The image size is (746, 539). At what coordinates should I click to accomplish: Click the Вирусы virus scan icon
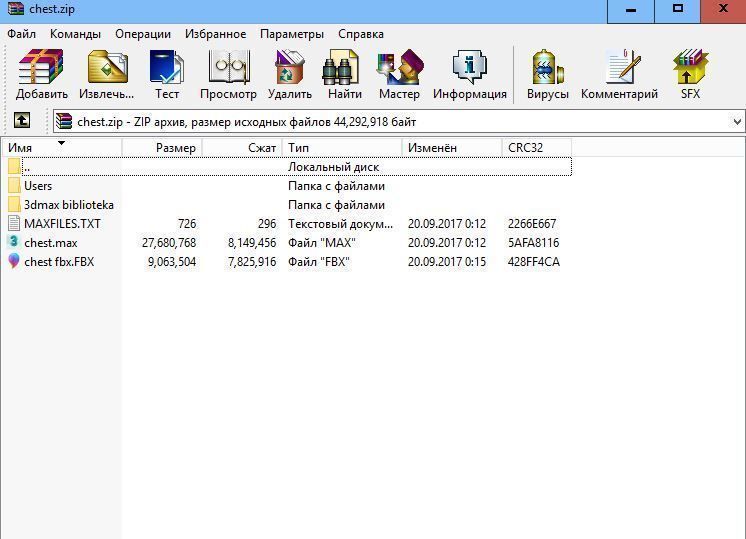point(548,67)
